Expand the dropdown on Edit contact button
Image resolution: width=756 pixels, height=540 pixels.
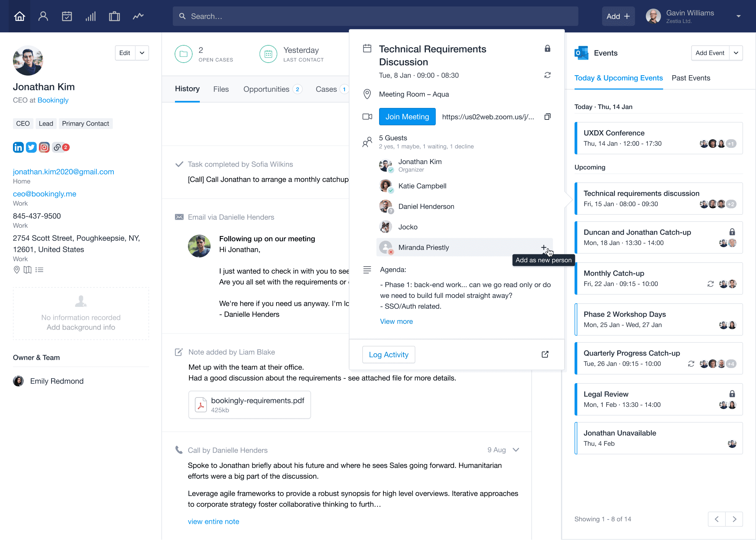[x=142, y=53]
